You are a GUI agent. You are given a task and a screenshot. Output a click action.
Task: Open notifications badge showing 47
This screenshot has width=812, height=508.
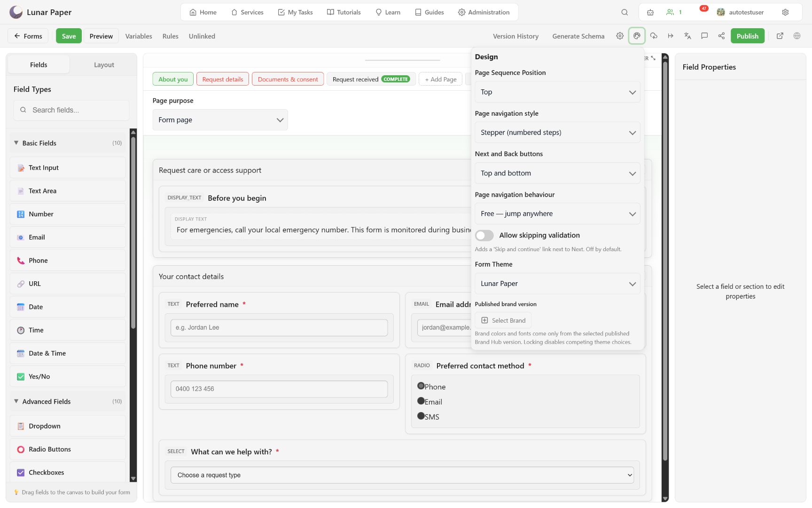[704, 8]
